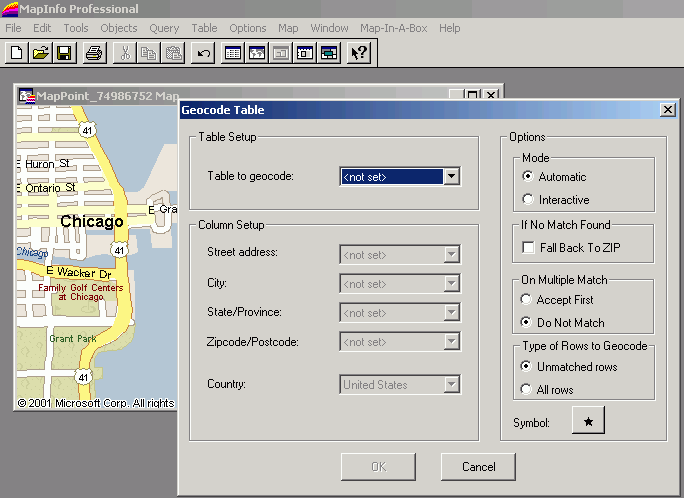Select All rows radio button
Image resolution: width=684 pixels, height=498 pixels.
pos(528,390)
